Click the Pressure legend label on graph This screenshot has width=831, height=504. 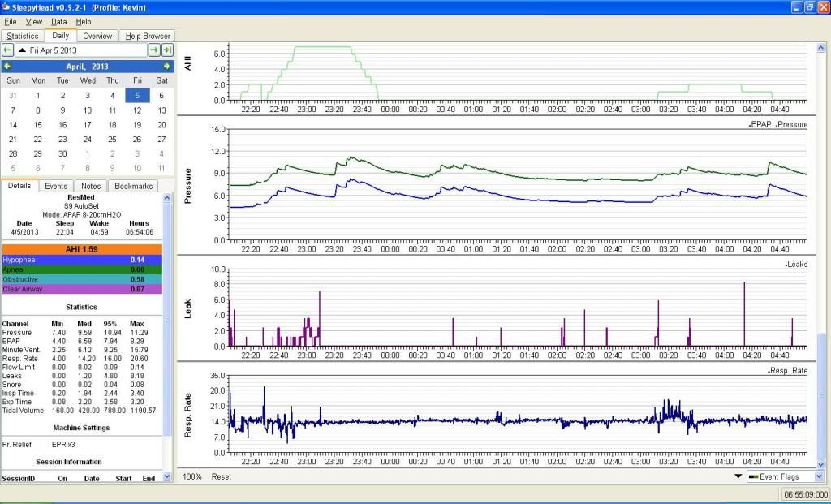793,124
